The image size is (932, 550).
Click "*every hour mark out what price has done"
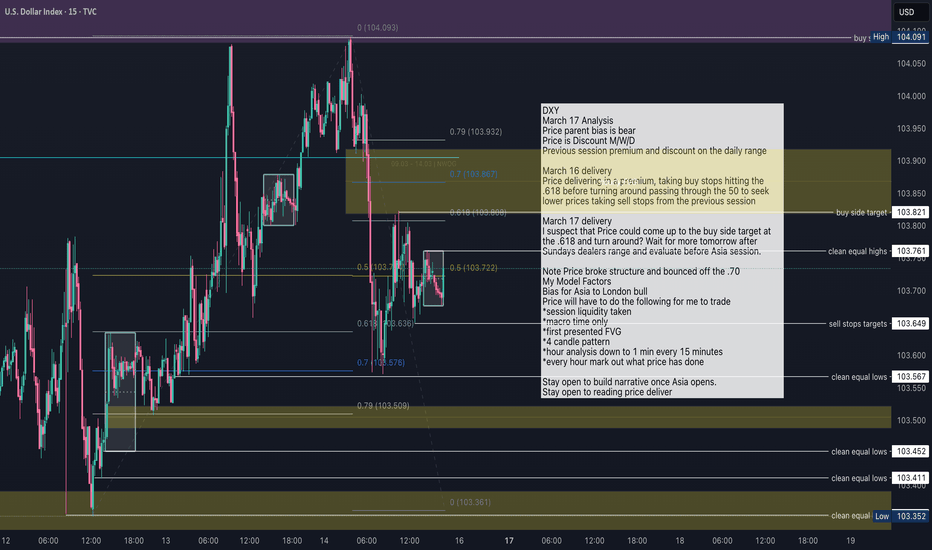623,362
